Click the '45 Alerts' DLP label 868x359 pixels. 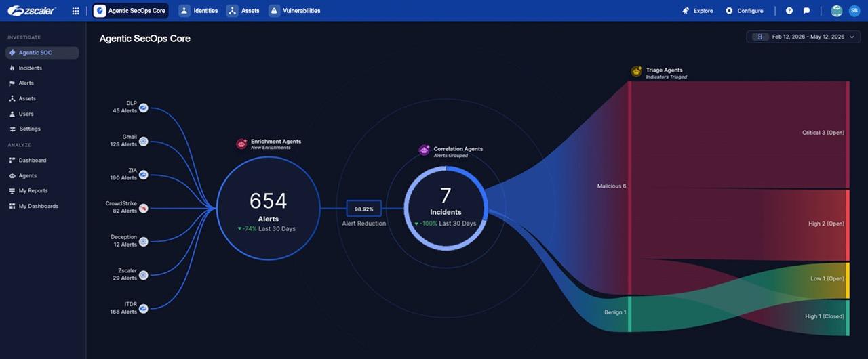(125, 111)
